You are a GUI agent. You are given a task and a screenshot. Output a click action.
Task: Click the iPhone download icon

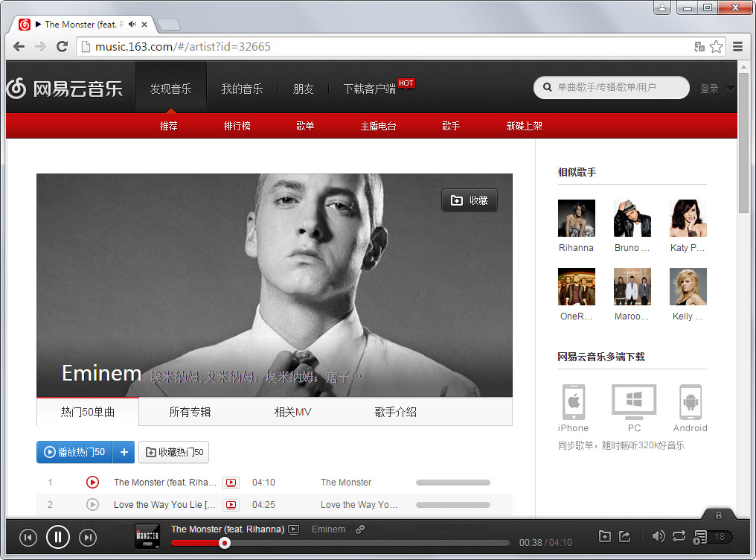574,402
